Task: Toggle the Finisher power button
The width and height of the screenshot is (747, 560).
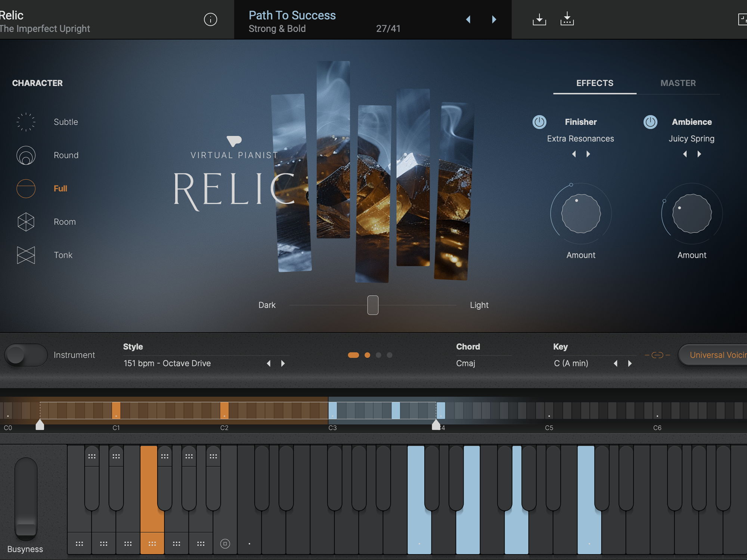Action: click(x=539, y=122)
